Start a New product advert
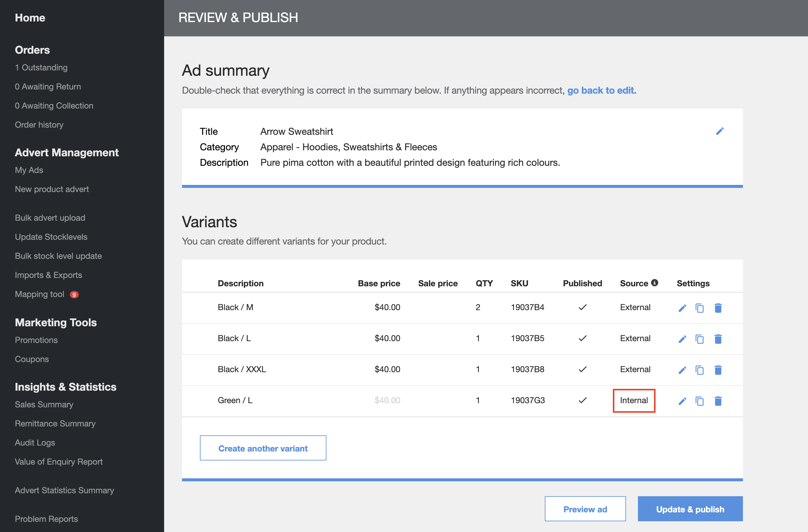This screenshot has width=808, height=532. coord(52,189)
